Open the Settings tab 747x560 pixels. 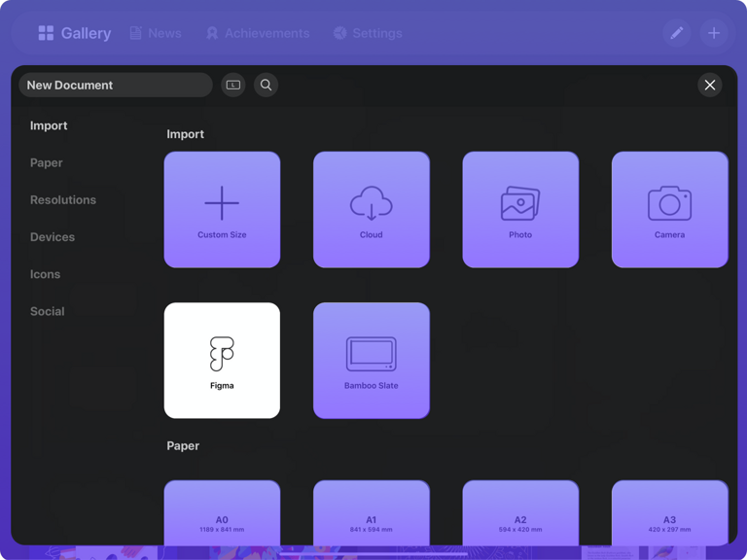click(368, 33)
